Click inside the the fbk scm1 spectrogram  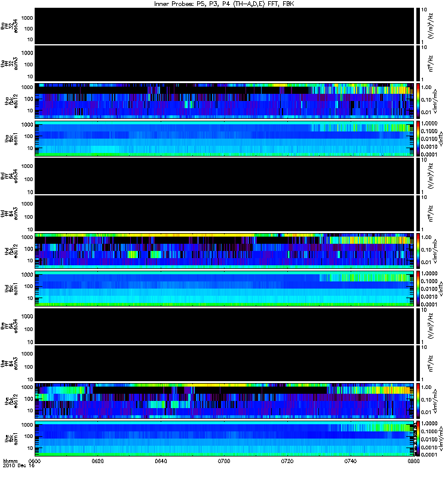224,439
